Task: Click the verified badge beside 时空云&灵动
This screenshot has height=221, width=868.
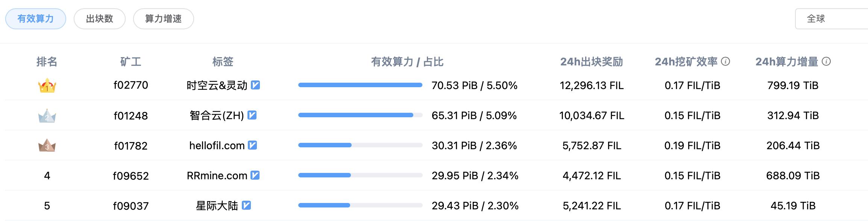Action: tap(255, 85)
